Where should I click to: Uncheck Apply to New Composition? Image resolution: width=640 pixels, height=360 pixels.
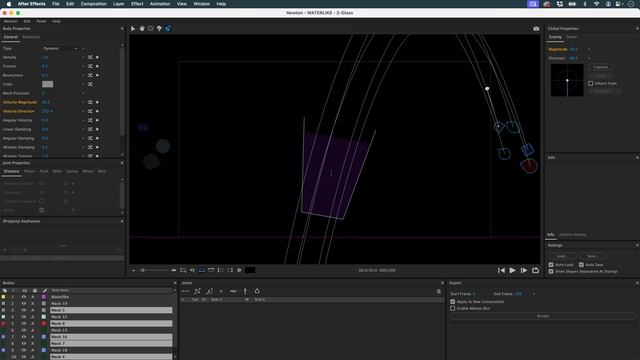pyautogui.click(x=453, y=302)
